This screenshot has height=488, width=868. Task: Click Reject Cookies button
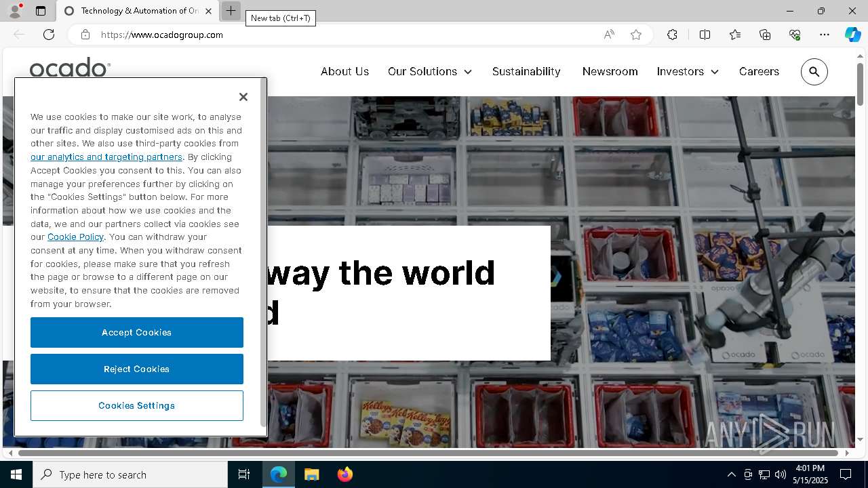tap(137, 369)
